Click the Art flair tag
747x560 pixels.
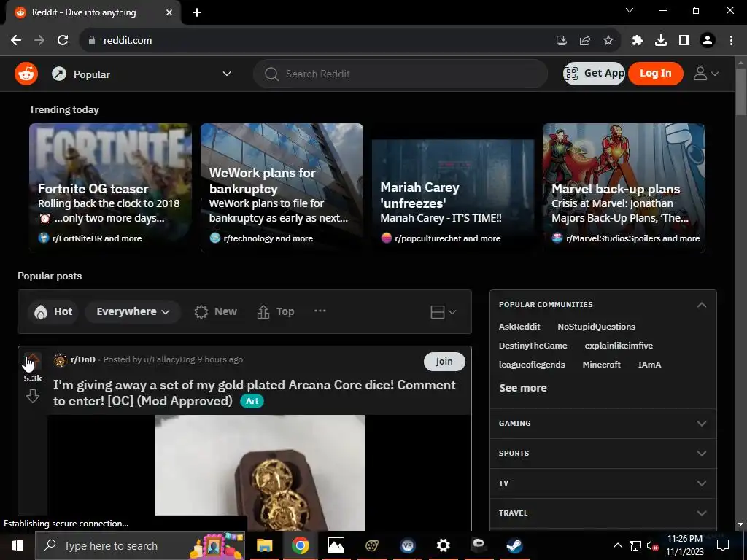point(252,401)
